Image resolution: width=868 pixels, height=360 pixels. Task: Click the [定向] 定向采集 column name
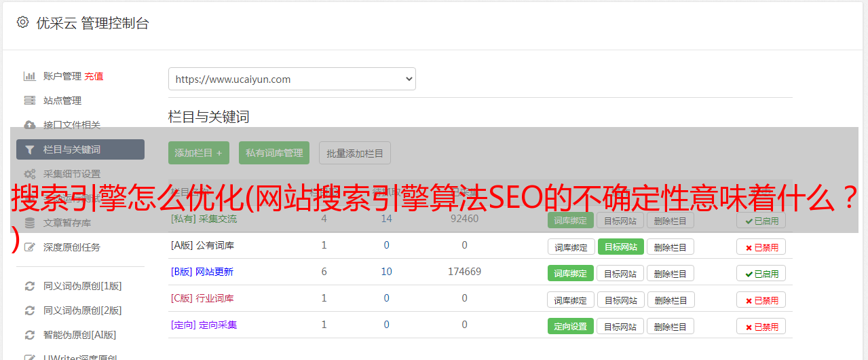[204, 325]
